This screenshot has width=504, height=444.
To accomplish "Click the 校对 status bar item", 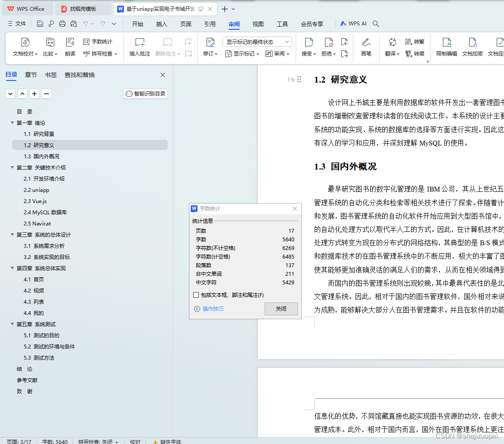I will tap(135, 441).
